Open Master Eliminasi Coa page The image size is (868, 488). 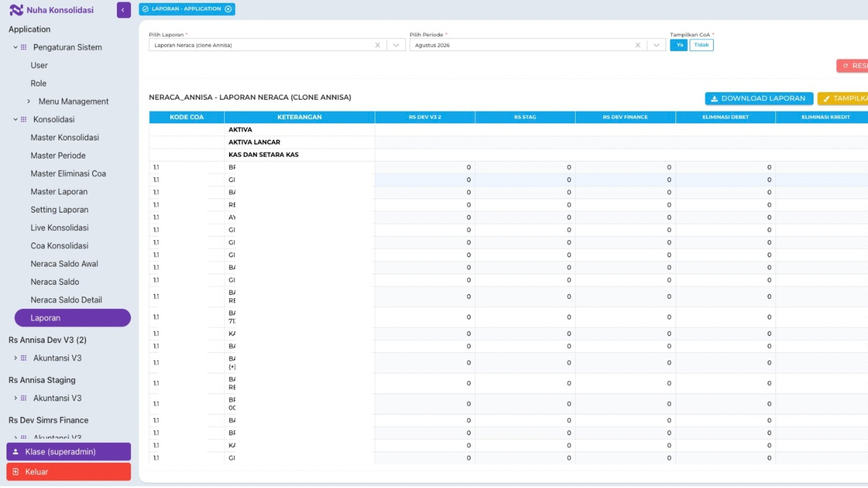(x=68, y=174)
